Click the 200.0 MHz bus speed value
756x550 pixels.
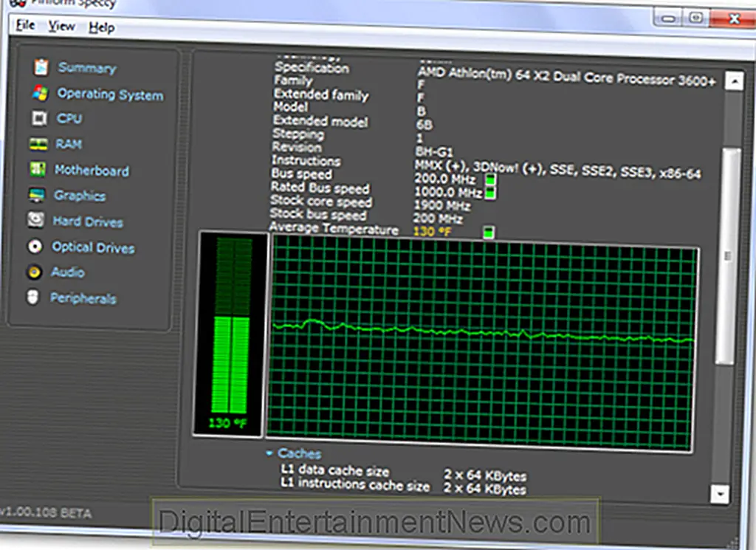tap(445, 179)
